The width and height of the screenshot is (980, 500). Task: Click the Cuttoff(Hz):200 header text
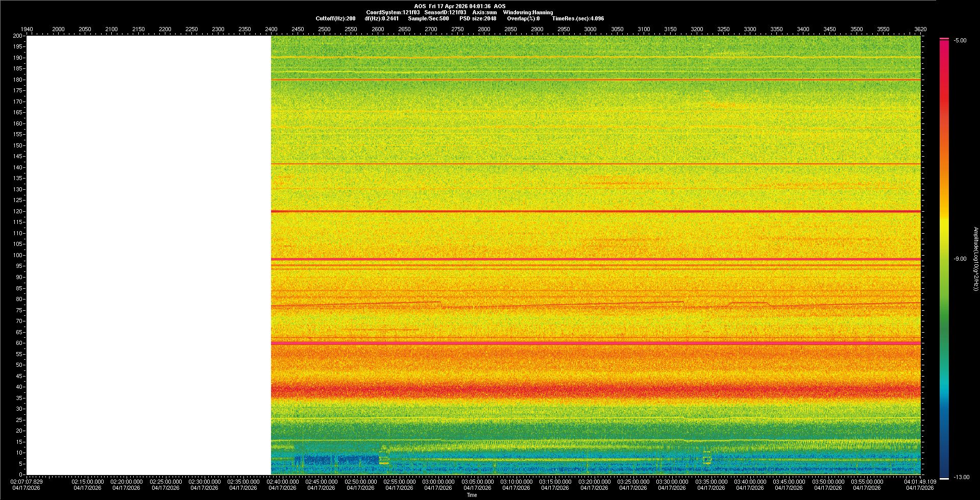pyautogui.click(x=335, y=18)
